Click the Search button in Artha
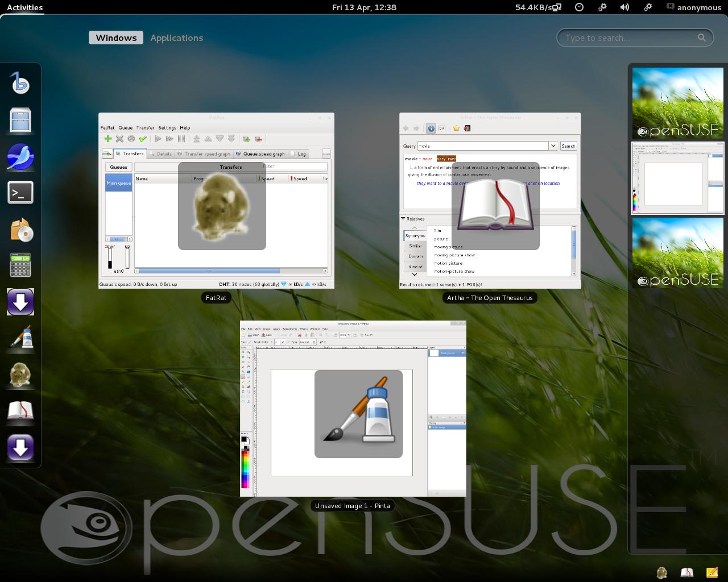728x582 pixels. (568, 146)
